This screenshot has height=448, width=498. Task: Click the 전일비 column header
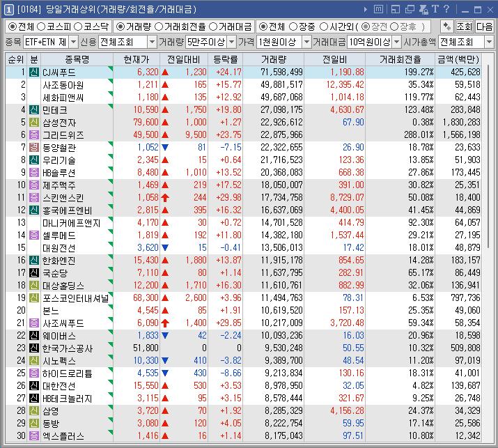click(x=334, y=59)
